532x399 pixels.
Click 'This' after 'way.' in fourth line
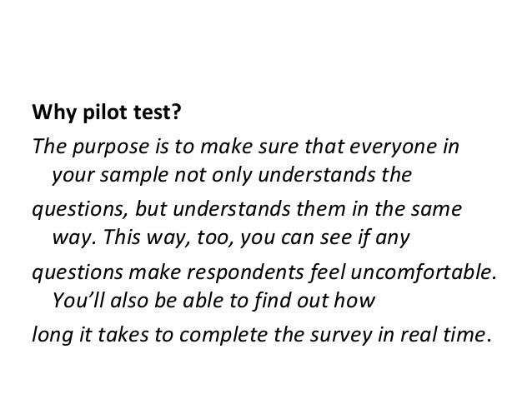[x=122, y=237]
